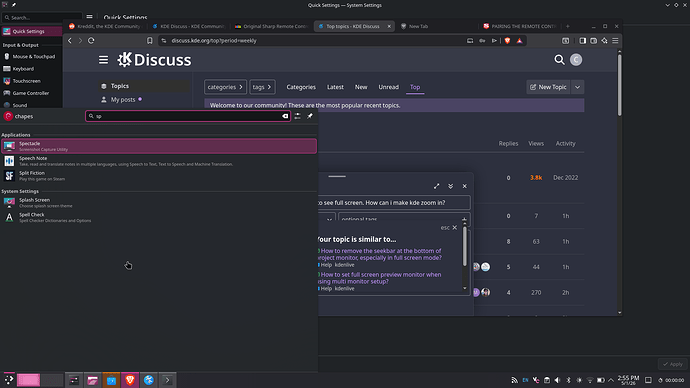Viewport: 690px width, 388px height.
Task: Open the categories filter dropdown
Action: click(x=225, y=87)
